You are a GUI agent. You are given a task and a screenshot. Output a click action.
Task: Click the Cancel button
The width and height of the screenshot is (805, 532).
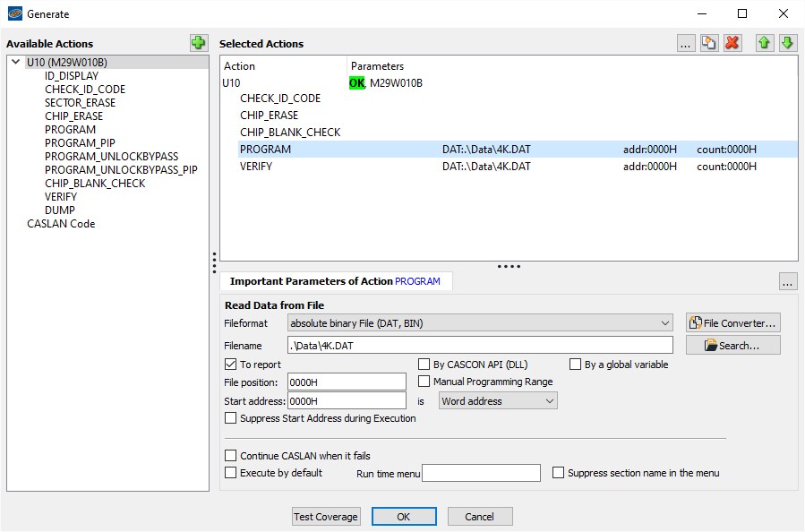(x=480, y=517)
